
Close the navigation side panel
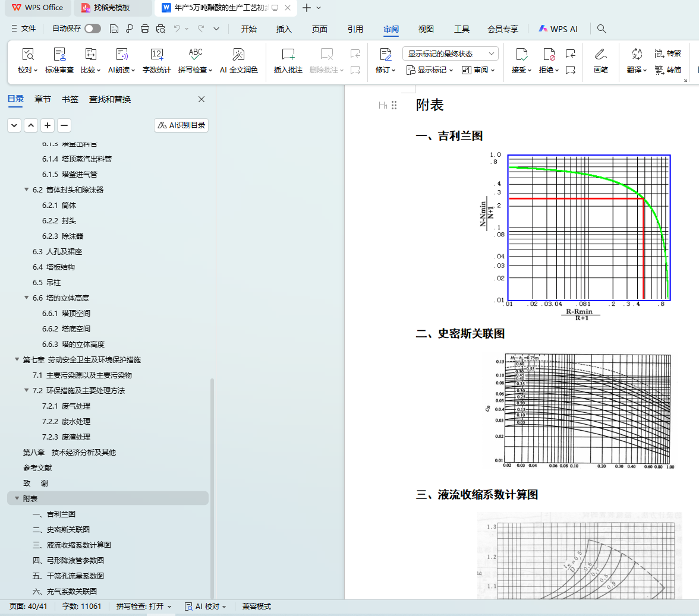[x=201, y=99]
